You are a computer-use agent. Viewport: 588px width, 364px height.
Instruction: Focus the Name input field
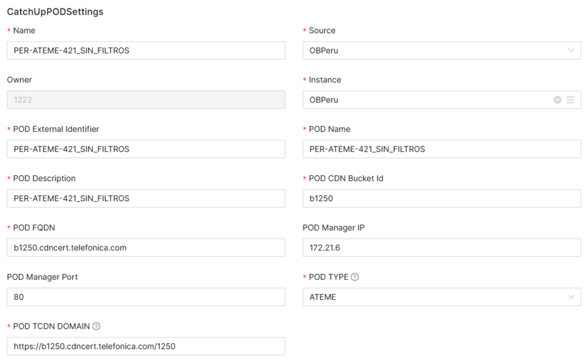146,51
